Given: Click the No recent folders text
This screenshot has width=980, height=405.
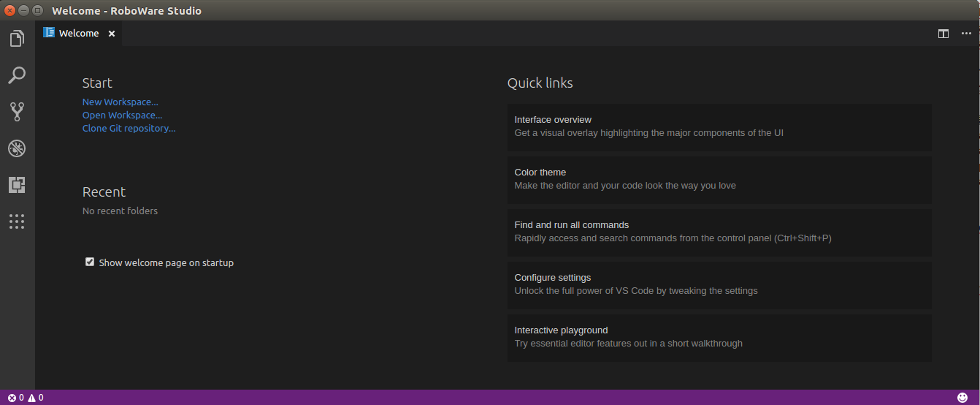Looking at the screenshot, I should (120, 211).
